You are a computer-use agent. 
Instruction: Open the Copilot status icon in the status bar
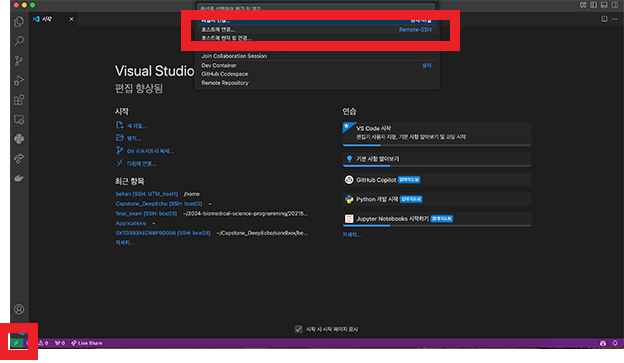pyautogui.click(x=603, y=343)
